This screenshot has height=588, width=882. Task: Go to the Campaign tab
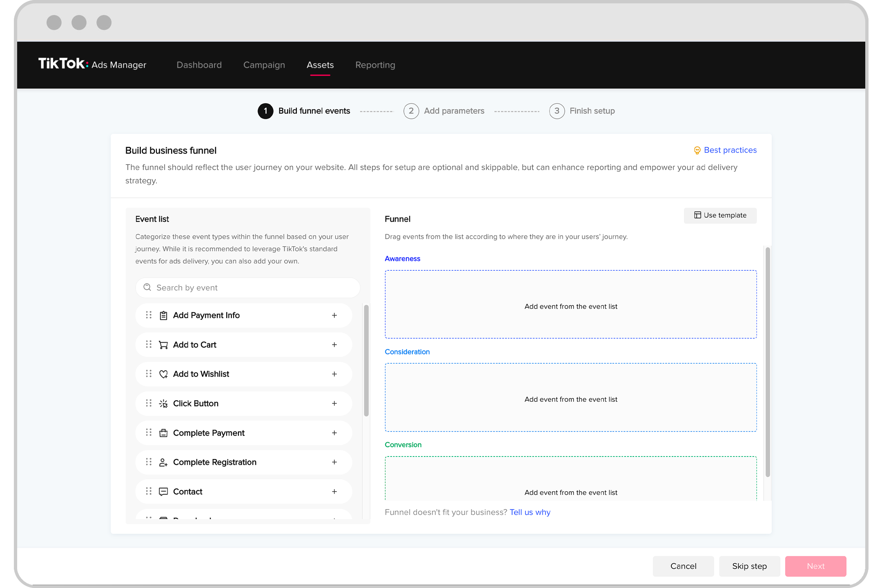click(x=264, y=65)
